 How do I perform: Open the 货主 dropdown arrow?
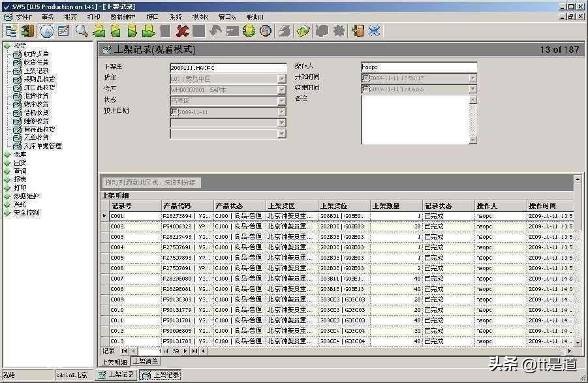(x=282, y=79)
